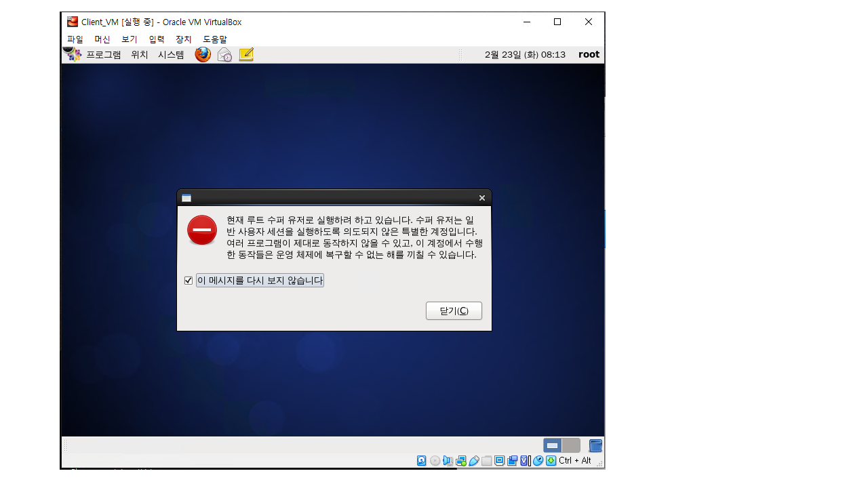This screenshot has width=868, height=488.
Task: Uncheck the don't show this message again checkbox
Action: 189,281
